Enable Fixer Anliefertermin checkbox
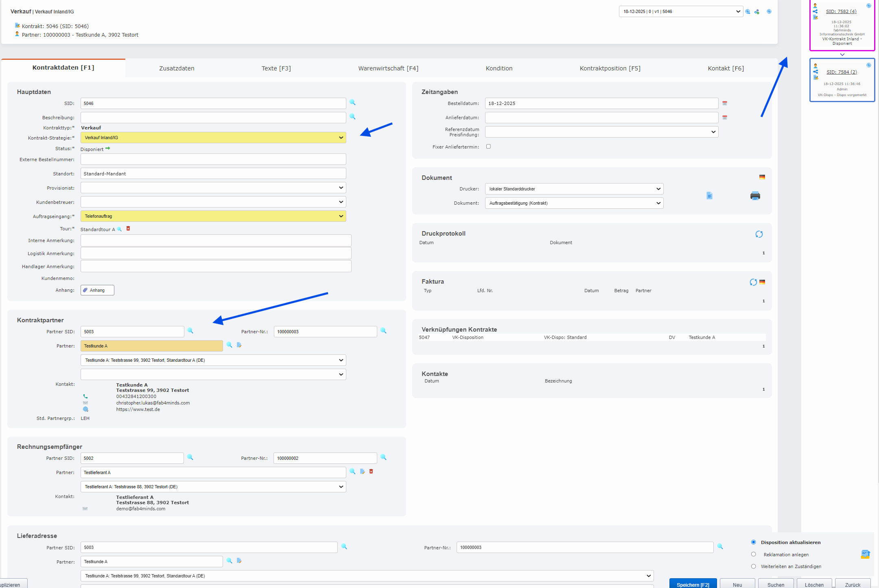 488,146
